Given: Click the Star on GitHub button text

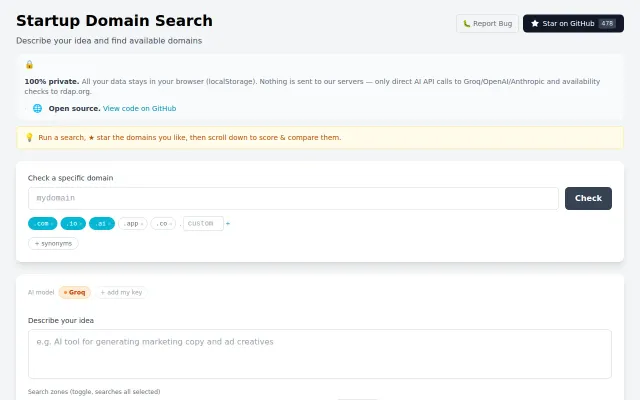Looking at the screenshot, I should click(568, 24).
